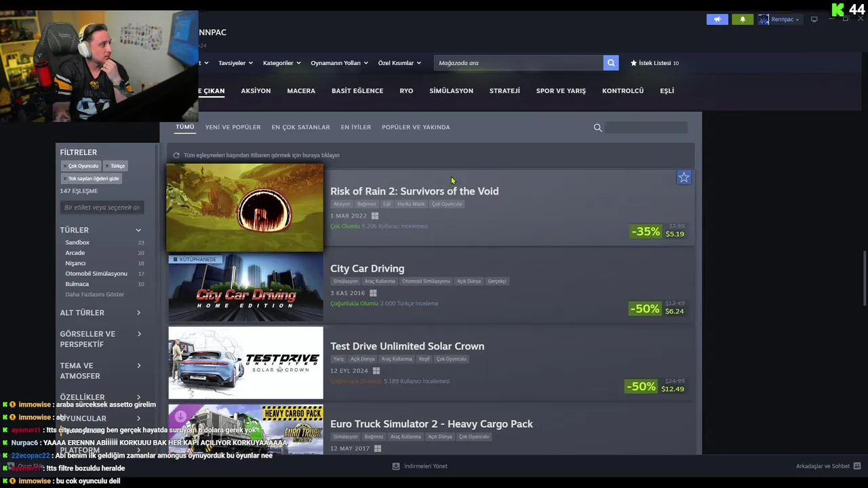The height and width of the screenshot is (488, 868).
Task: Click the results search magnifier icon
Action: 597,127
